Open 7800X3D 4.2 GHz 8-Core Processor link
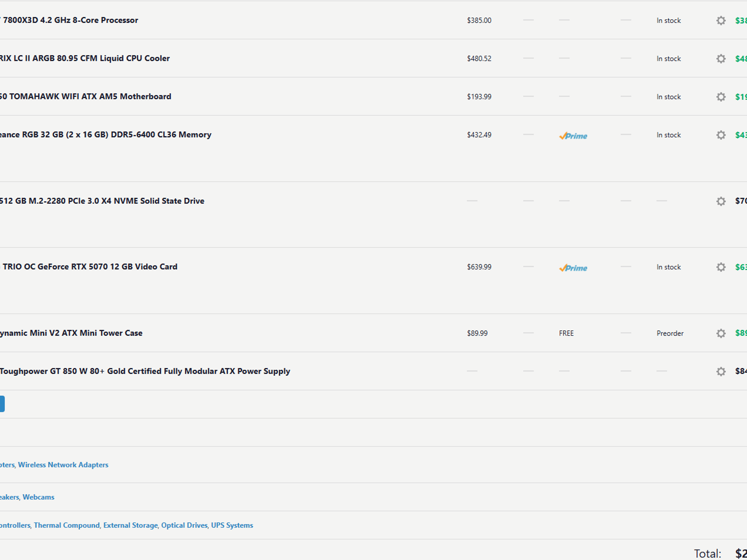Screen dimensions: 747x560 point(69,20)
